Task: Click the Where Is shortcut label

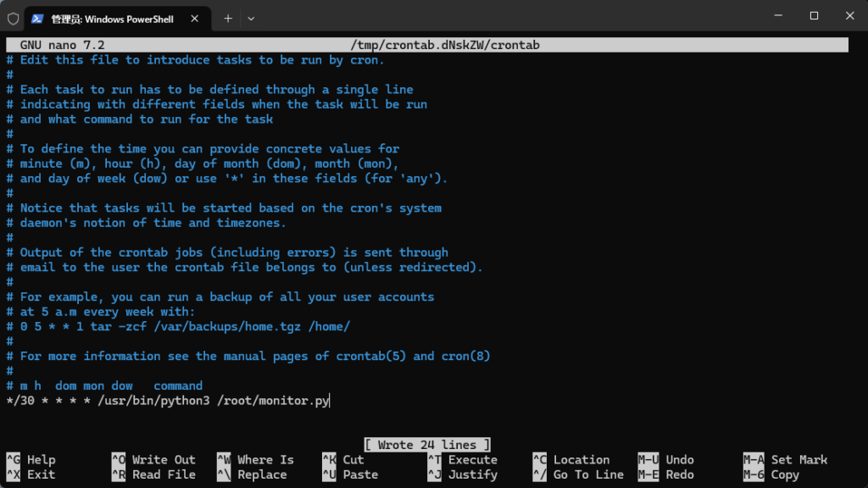Action: (x=265, y=460)
